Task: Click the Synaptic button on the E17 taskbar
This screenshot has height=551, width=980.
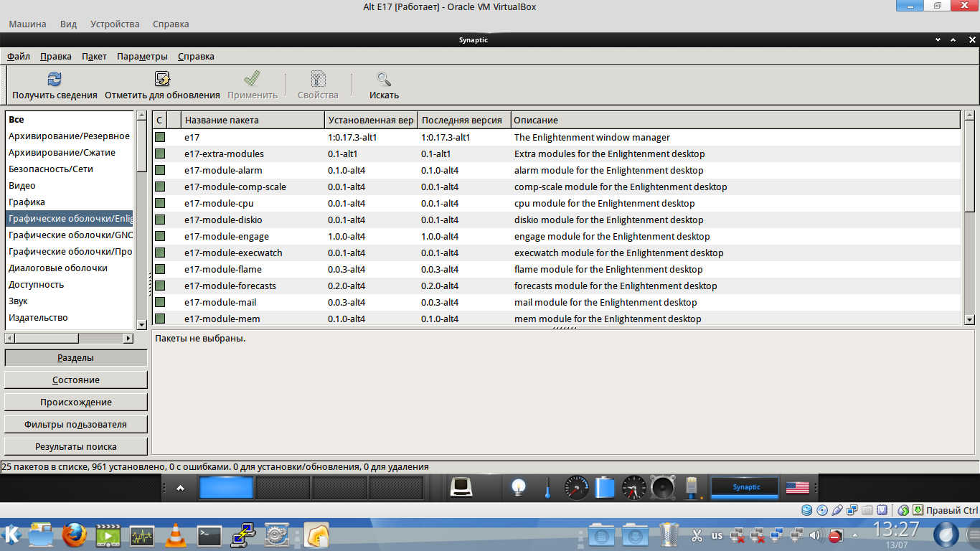Action: (x=746, y=487)
